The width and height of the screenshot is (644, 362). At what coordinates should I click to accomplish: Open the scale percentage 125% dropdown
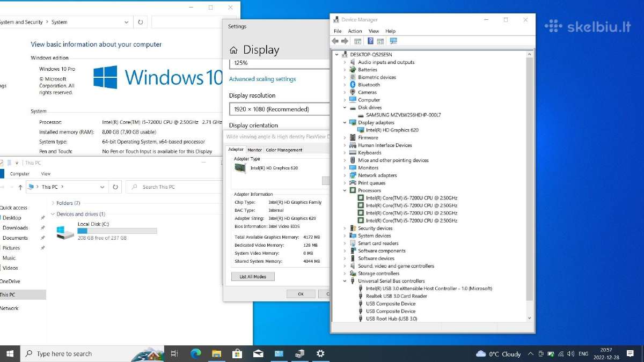[x=279, y=63]
